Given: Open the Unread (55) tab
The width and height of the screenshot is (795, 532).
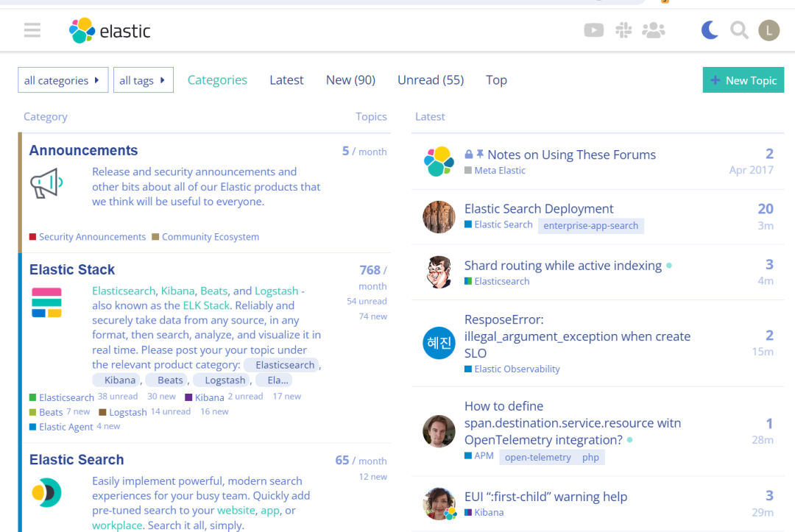Looking at the screenshot, I should point(431,80).
